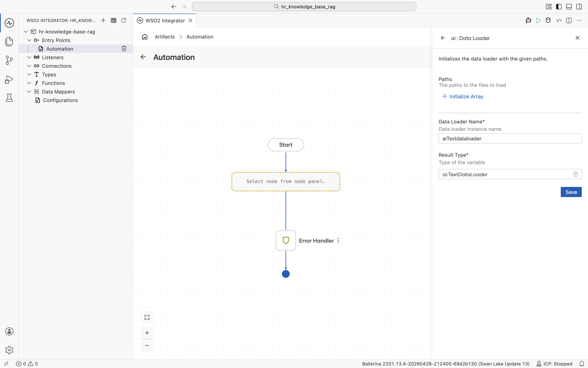Screen dimensions: 588x368
Task: Click errors and warnings count in status bar
Action: (x=27, y=364)
